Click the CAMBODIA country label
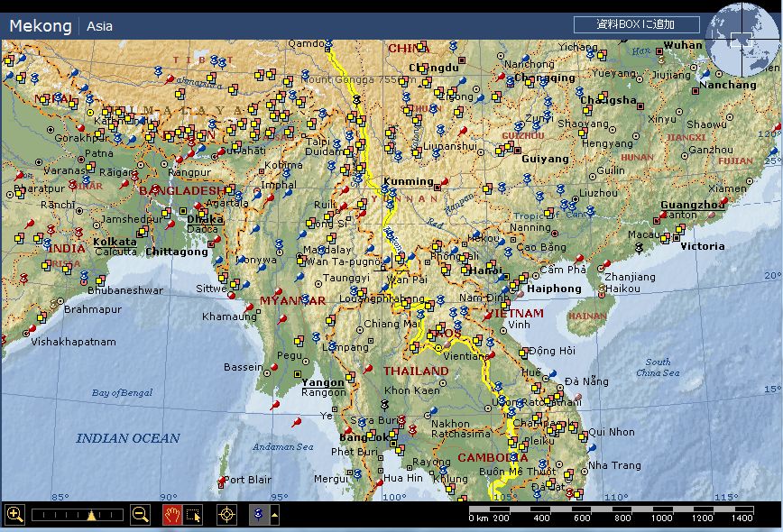This screenshot has width=783, height=532. (x=493, y=458)
